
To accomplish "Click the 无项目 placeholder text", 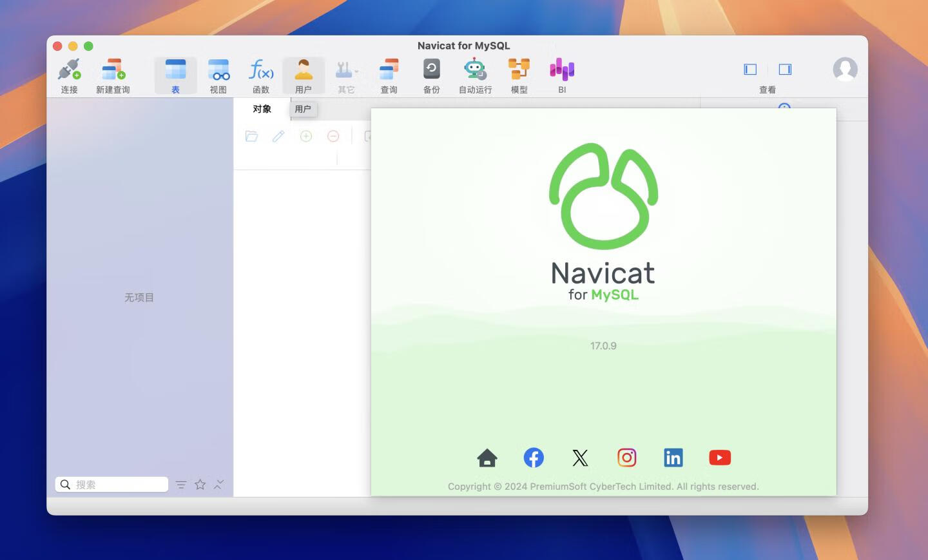I will coord(139,297).
